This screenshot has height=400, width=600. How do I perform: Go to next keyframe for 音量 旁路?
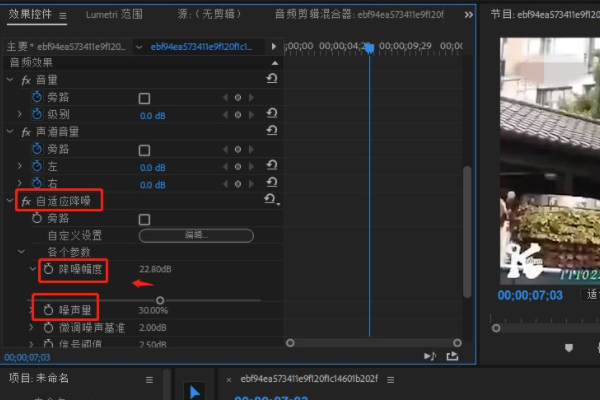(x=251, y=98)
